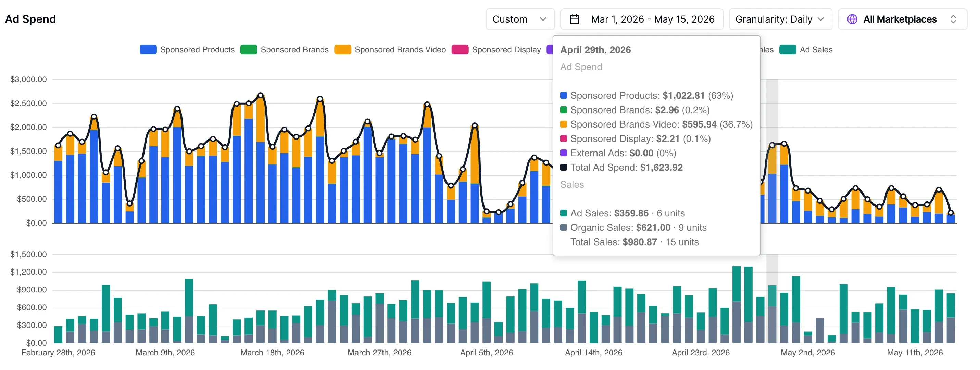Click the orange Sponsored Brands Video swatch
The height and width of the screenshot is (370, 980).
[342, 50]
